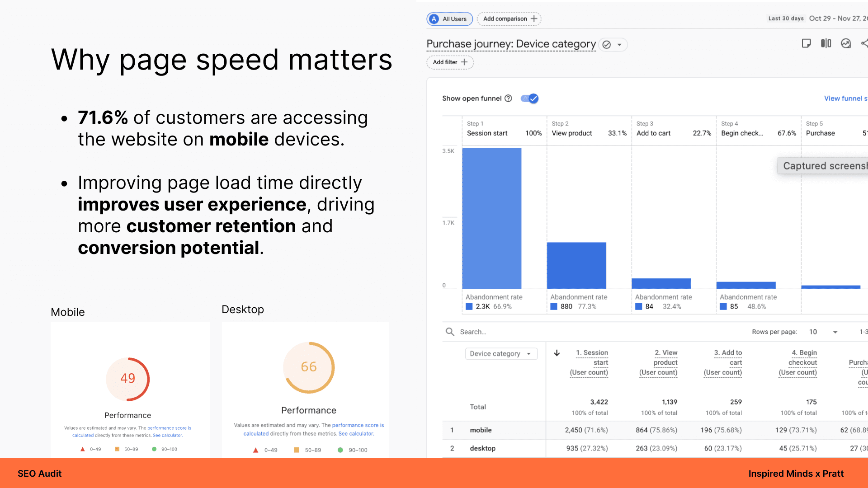Click the edit comparisons columns icon
The width and height of the screenshot is (868, 488).
pos(826,43)
